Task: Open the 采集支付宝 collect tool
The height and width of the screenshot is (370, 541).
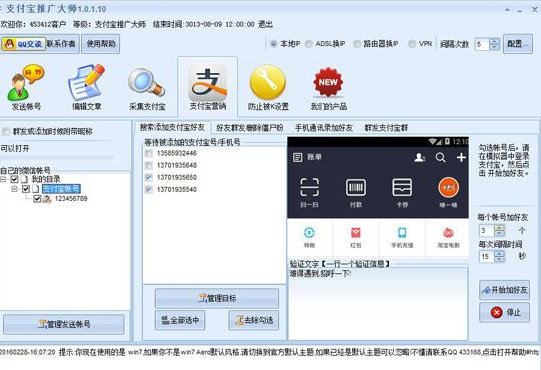Action: pos(147,88)
